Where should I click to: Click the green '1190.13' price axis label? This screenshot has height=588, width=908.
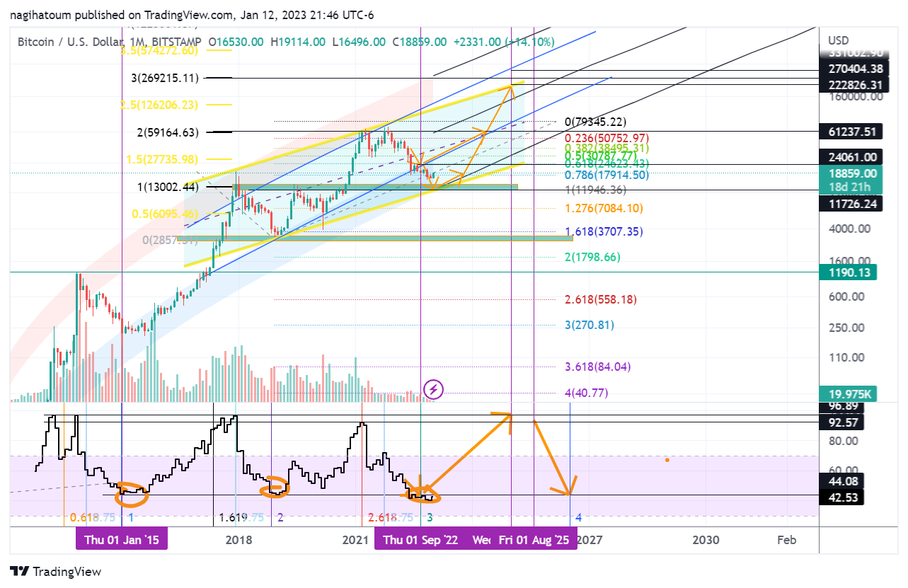point(849,272)
